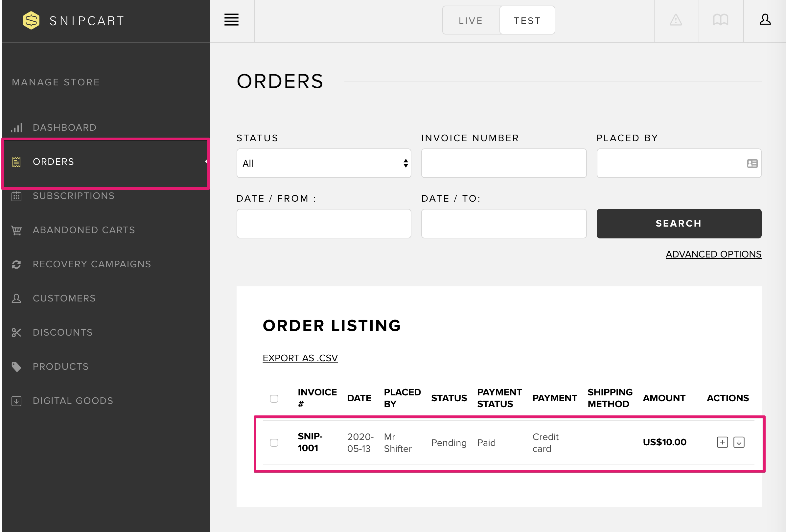The height and width of the screenshot is (532, 786).
Task: Click the INVOICE # column header
Action: click(x=317, y=398)
